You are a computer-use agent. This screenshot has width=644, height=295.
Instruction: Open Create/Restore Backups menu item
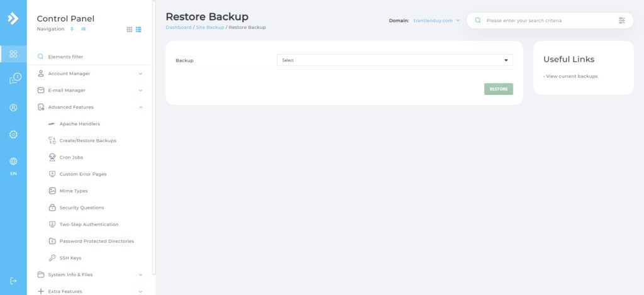tap(88, 140)
